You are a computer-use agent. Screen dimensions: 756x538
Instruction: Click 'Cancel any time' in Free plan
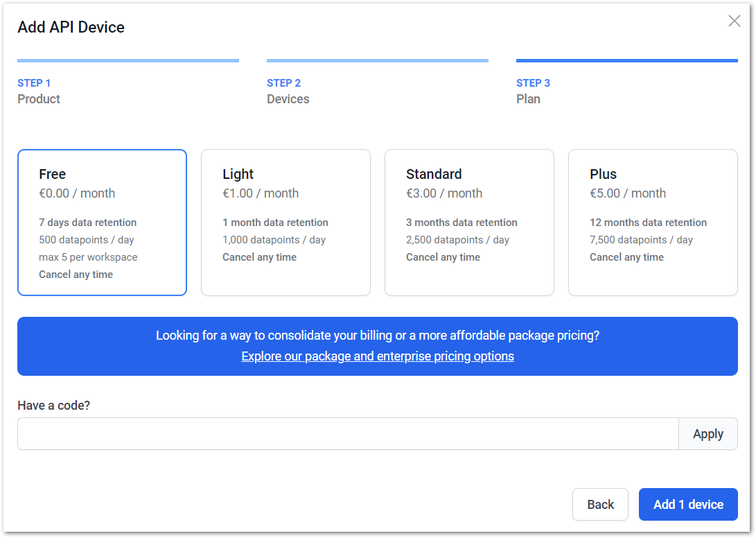76,275
